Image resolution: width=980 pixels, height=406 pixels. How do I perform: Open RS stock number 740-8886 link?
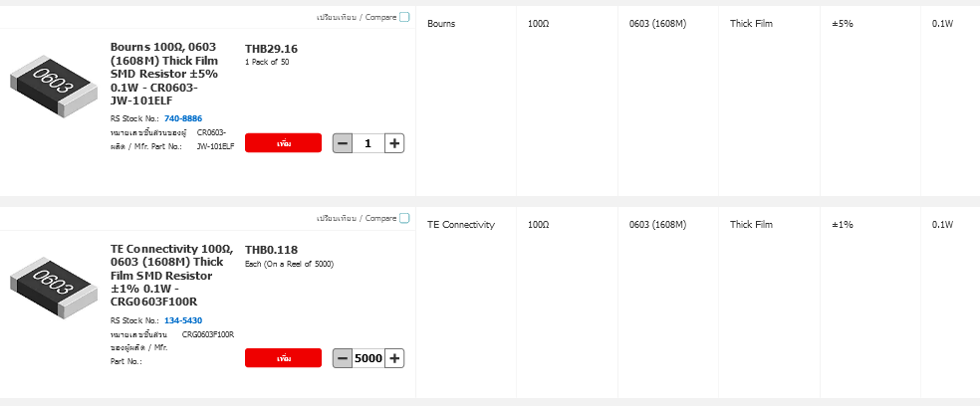coord(183,118)
